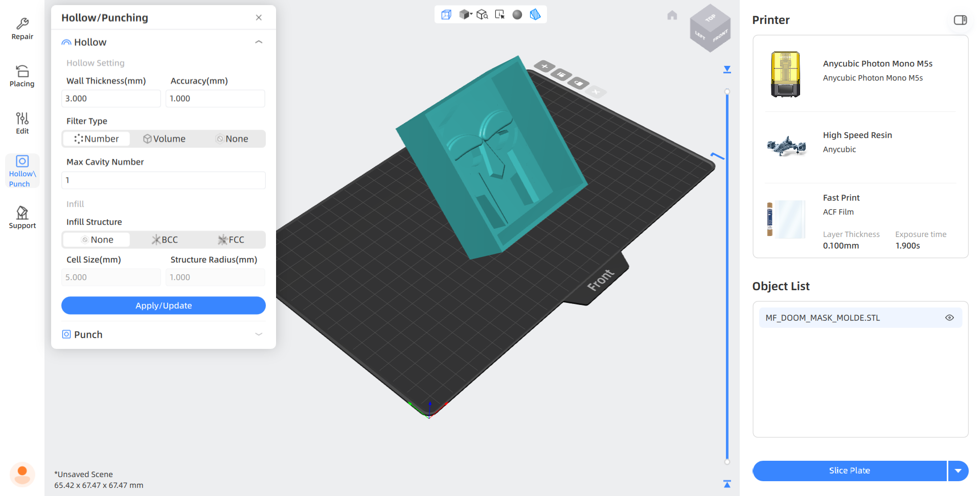Image resolution: width=980 pixels, height=496 pixels.
Task: Click the Slice Plate button
Action: coord(849,471)
